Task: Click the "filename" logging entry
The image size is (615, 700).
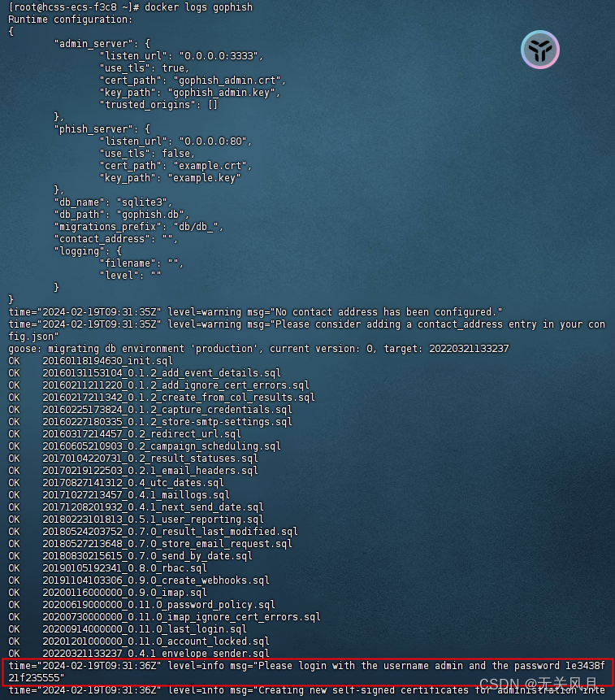Action: point(141,263)
